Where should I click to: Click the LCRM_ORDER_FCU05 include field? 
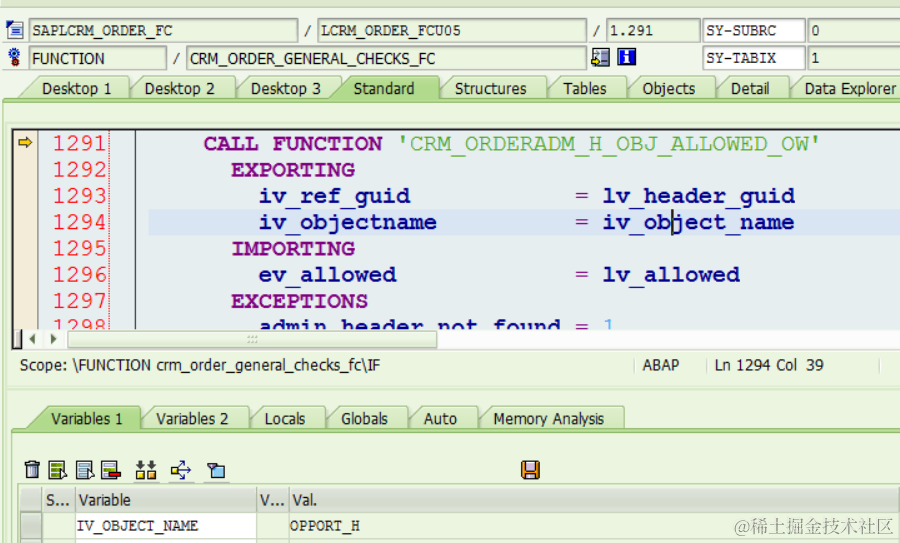451,30
